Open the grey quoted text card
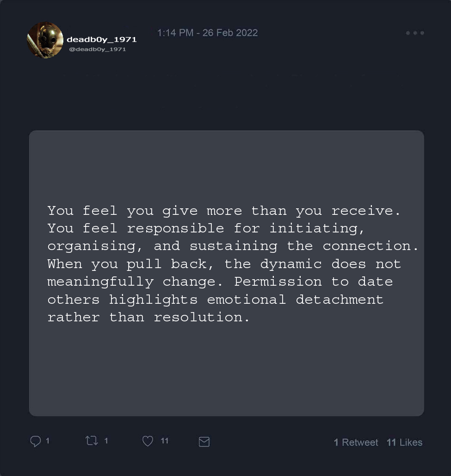The width and height of the screenshot is (451, 476). coord(226,370)
